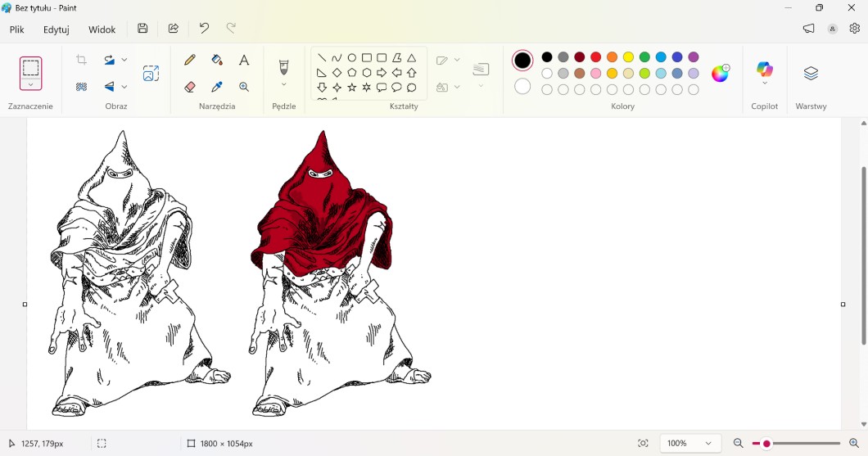The width and height of the screenshot is (868, 456).
Task: Click the Crop image icon
Action: [x=81, y=60]
